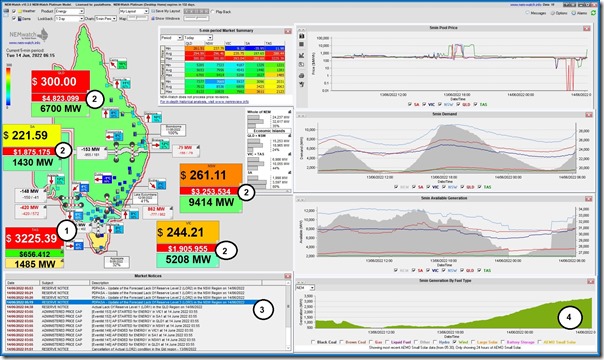
Task: Expand the QLD + NSW economic island
Action: (289, 136)
